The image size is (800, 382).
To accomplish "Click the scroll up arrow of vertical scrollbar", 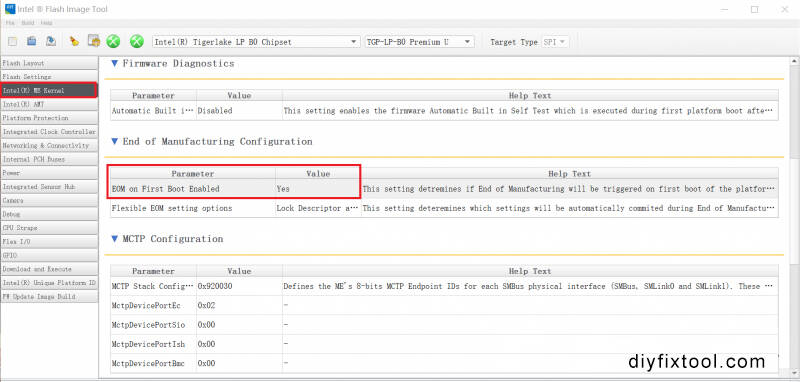I will coord(794,62).
